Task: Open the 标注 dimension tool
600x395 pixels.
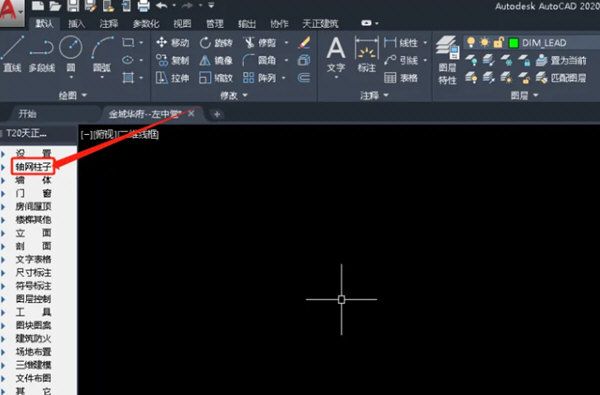Action: pyautogui.click(x=367, y=54)
